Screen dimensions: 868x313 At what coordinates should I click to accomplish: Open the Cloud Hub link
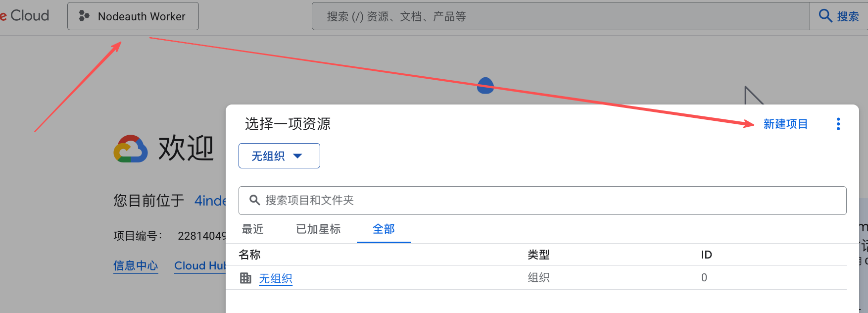tap(199, 266)
